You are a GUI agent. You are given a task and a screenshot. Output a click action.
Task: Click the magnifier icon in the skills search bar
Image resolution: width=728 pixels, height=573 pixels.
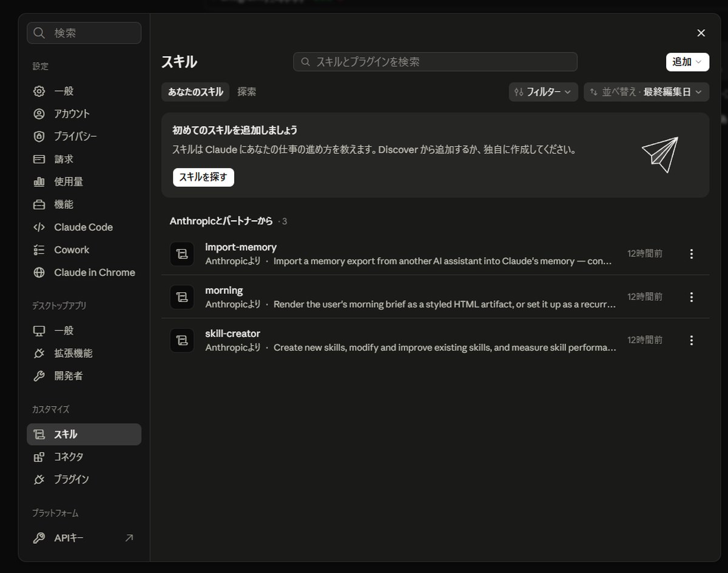point(306,62)
